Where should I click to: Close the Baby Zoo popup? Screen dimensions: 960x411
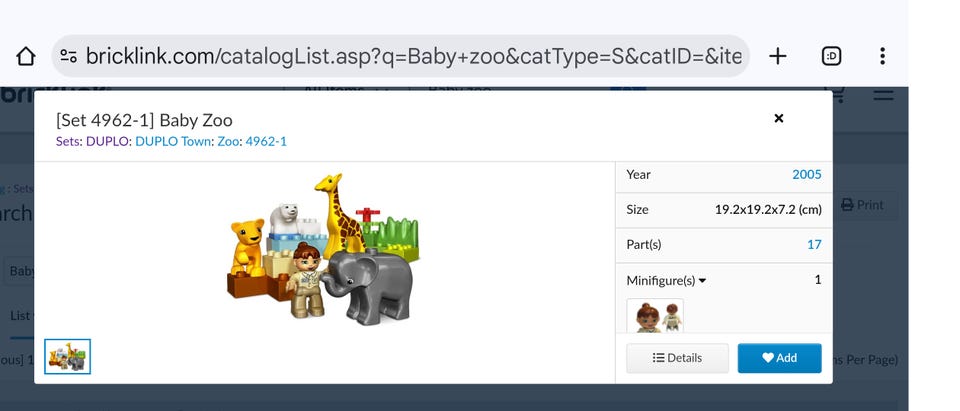coord(779,118)
